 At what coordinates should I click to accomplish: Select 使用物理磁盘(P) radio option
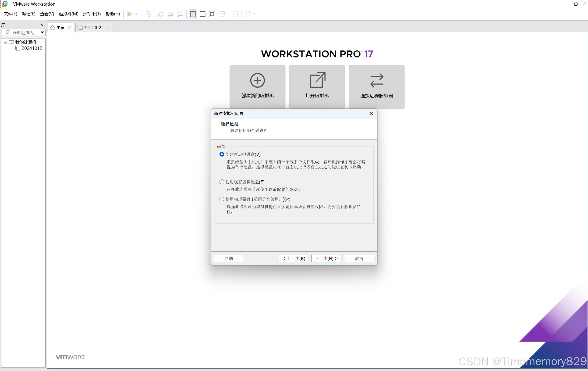[x=222, y=199]
